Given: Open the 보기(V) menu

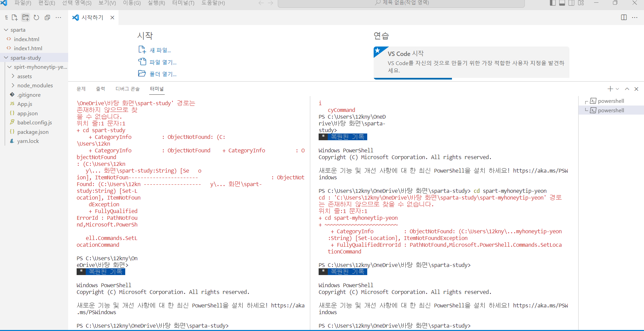Looking at the screenshot, I should (x=107, y=3).
